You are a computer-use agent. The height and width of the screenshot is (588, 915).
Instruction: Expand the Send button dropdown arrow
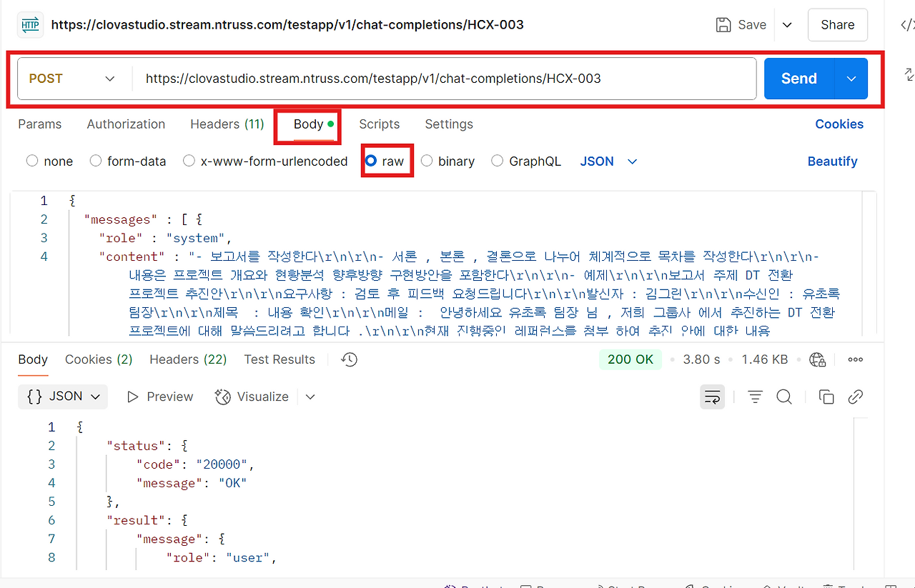pyautogui.click(x=851, y=79)
